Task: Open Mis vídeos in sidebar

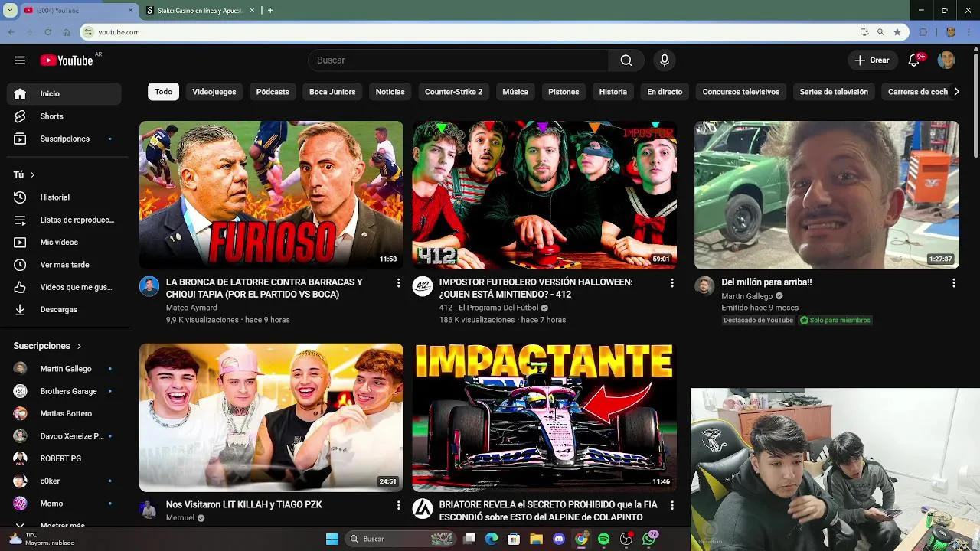Action: 64,242
